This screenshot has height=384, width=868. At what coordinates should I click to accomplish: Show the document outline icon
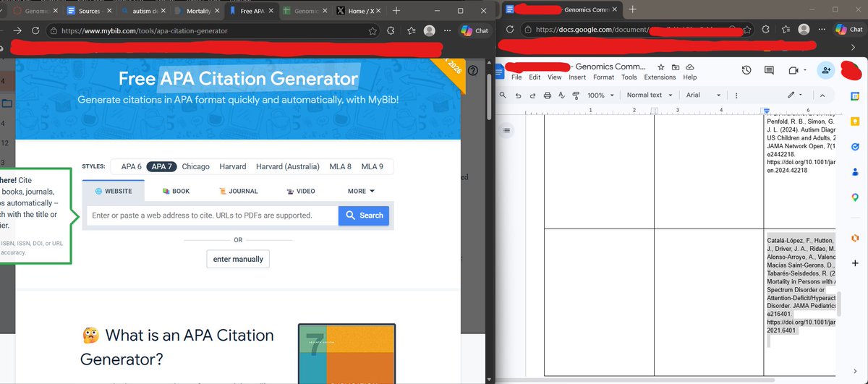coord(506,130)
